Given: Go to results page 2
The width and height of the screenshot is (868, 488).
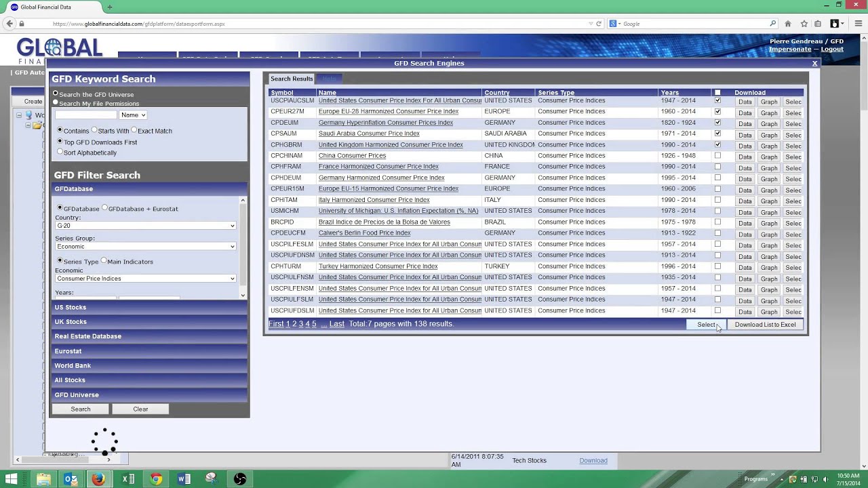Looking at the screenshot, I should pos(294,324).
